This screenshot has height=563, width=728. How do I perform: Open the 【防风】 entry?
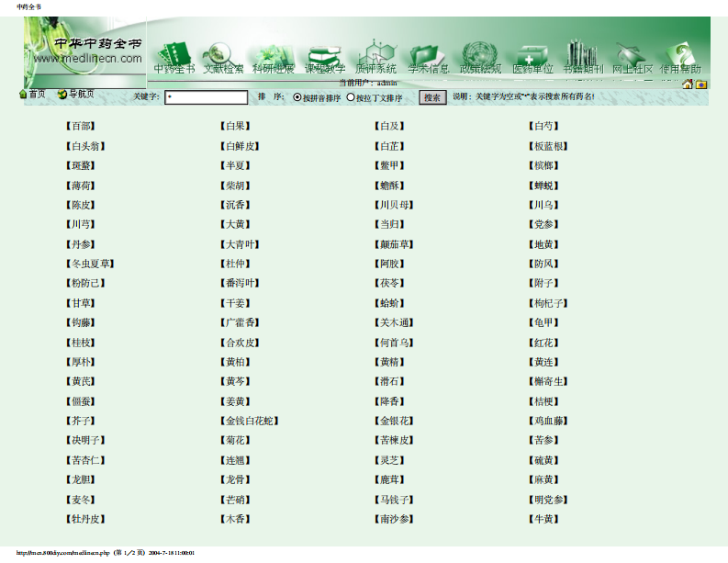543,264
